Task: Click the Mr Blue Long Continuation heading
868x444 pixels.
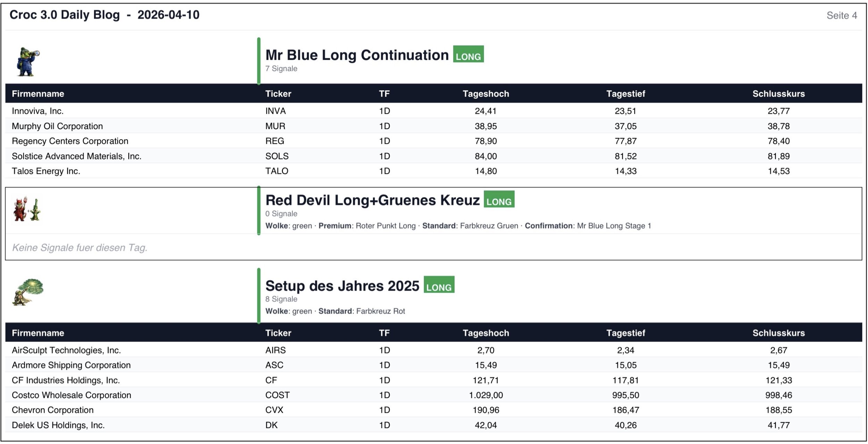Action: (357, 55)
